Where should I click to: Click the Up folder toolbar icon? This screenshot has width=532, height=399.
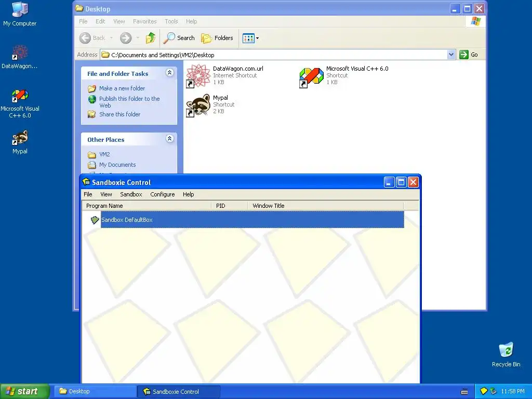[151, 38]
